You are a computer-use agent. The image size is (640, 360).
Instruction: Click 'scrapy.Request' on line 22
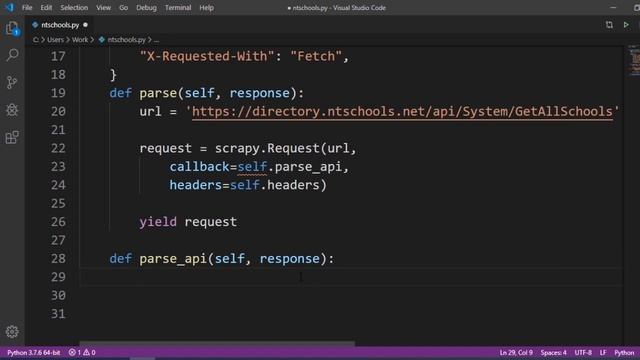tap(268, 148)
